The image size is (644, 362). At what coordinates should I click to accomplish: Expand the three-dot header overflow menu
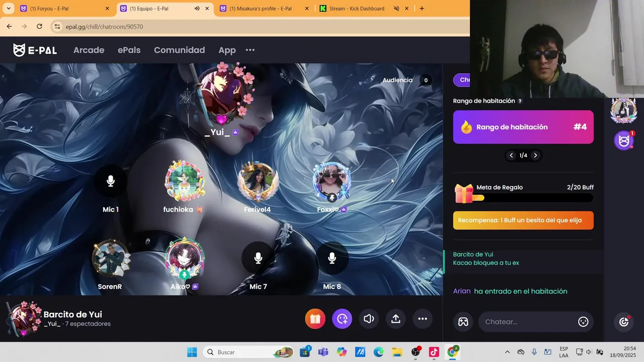250,50
